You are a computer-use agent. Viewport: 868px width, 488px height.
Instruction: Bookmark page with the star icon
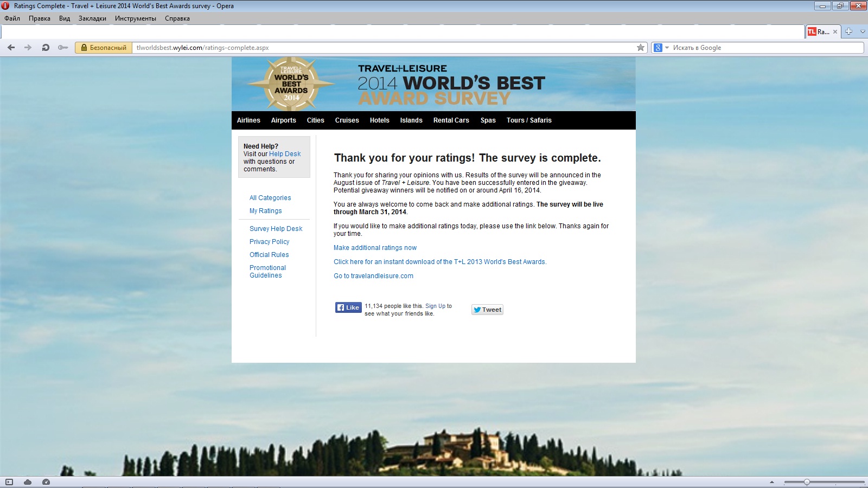(x=641, y=48)
